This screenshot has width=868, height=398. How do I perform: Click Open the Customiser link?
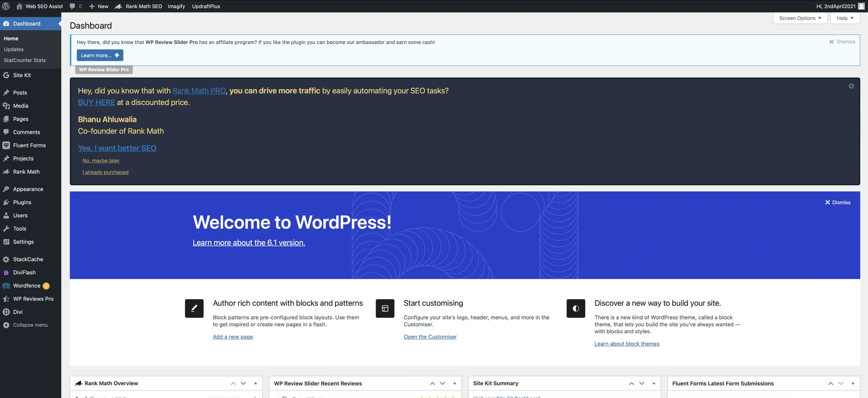tap(430, 337)
